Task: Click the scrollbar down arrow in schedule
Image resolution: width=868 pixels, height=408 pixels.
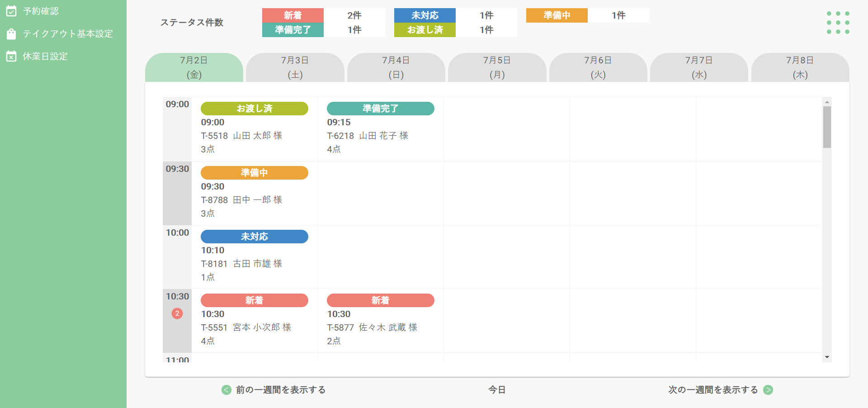Action: 827,357
